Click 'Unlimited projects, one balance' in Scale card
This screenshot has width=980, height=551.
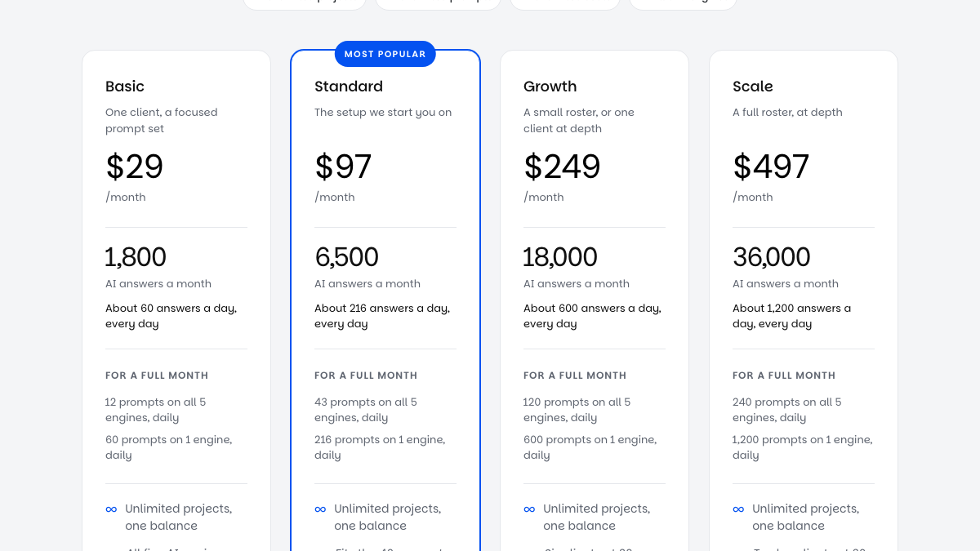pyautogui.click(x=806, y=518)
